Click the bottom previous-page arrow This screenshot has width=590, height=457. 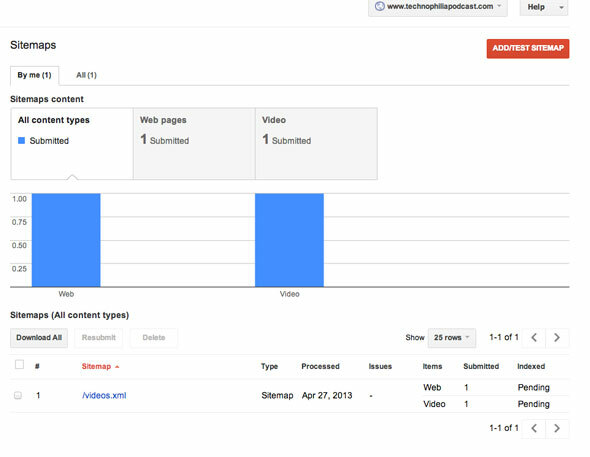tap(534, 428)
